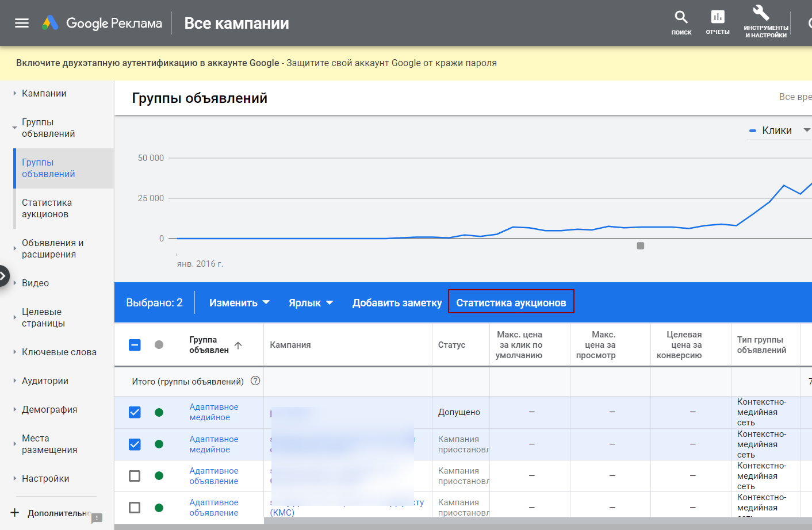The height and width of the screenshot is (530, 812).
Task: Click the gray marker on chart timeline
Action: (x=641, y=246)
